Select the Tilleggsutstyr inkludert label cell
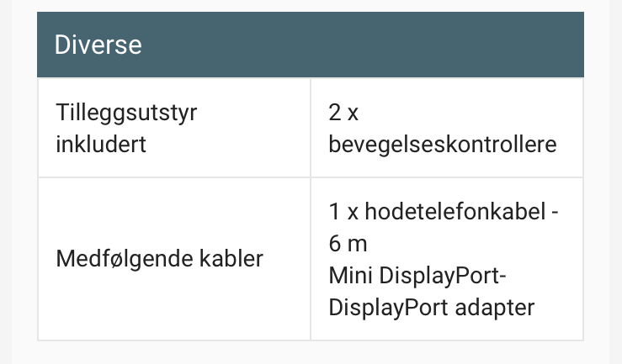 point(174,128)
